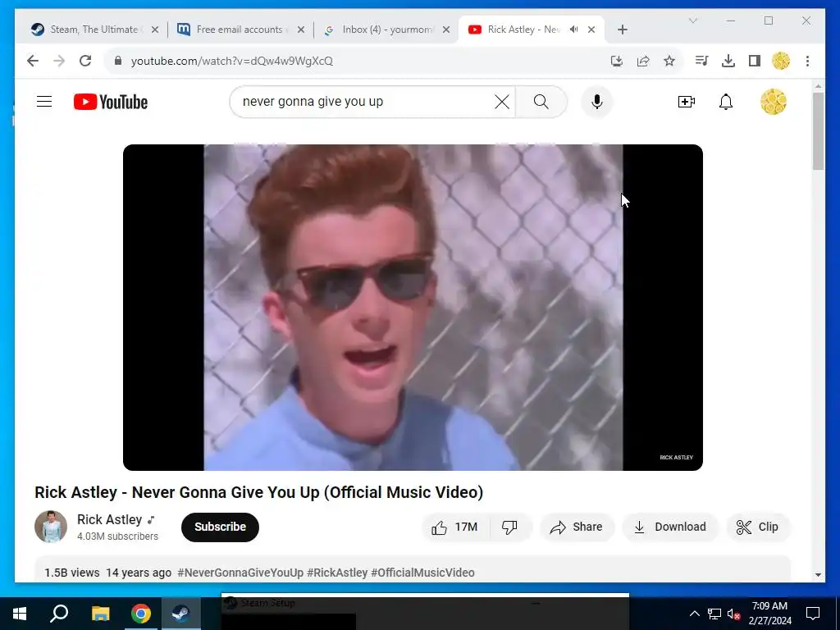Expand tab search chevron
The width and height of the screenshot is (840, 630).
(692, 21)
